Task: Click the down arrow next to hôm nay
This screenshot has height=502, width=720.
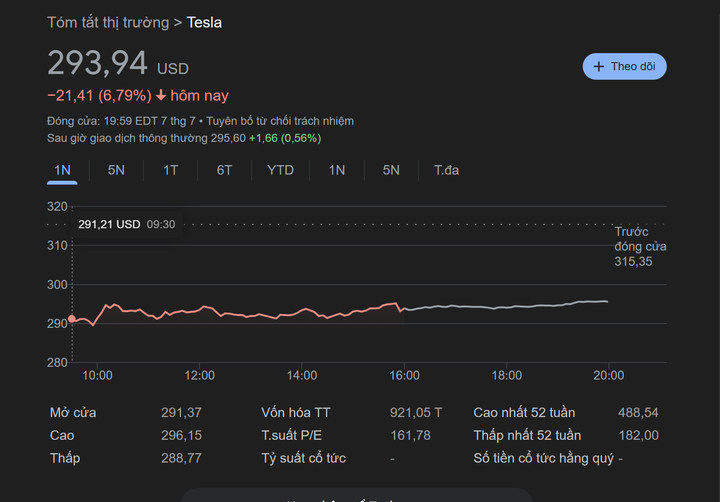Action: point(161,96)
